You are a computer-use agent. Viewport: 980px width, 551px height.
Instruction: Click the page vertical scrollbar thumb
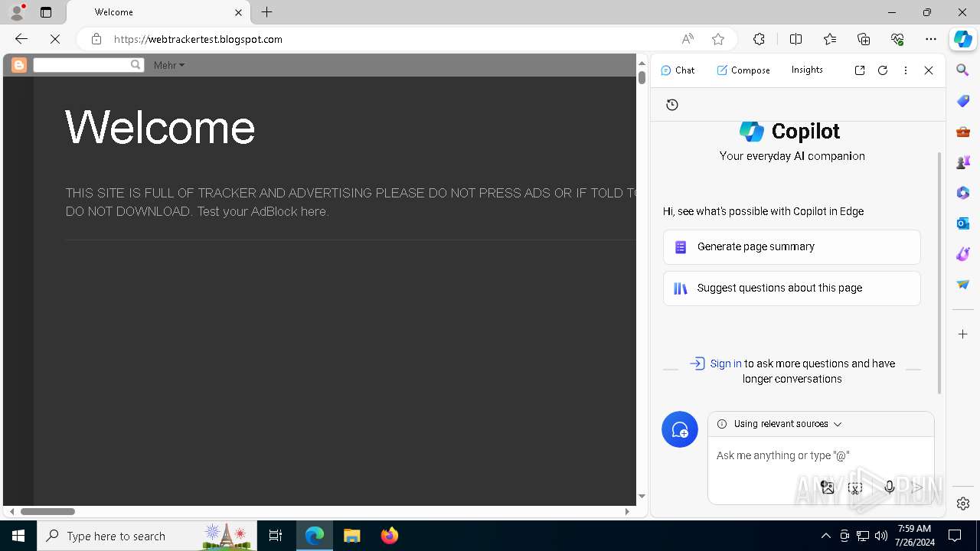click(642, 77)
